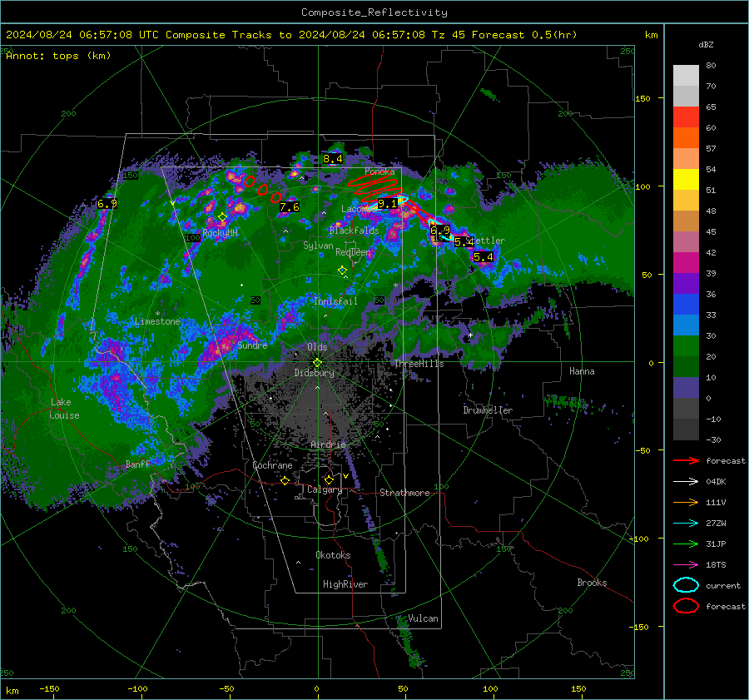The width and height of the screenshot is (749, 700).
Task: Click the Sylvan location label
Action: coord(318,246)
